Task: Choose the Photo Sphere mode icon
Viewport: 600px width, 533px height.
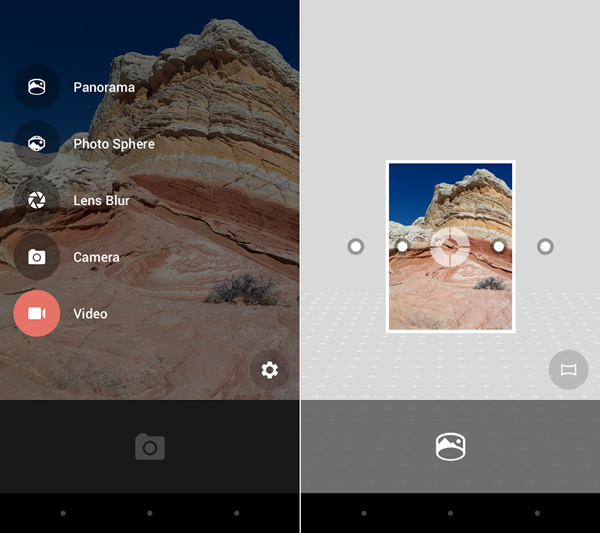Action: [x=37, y=143]
